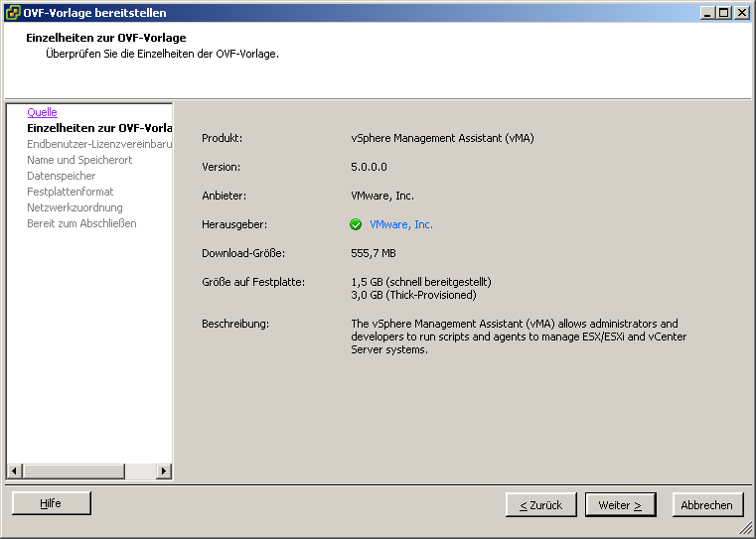Select Name und Speicherort step
This screenshot has width=756, height=539.
(x=79, y=160)
